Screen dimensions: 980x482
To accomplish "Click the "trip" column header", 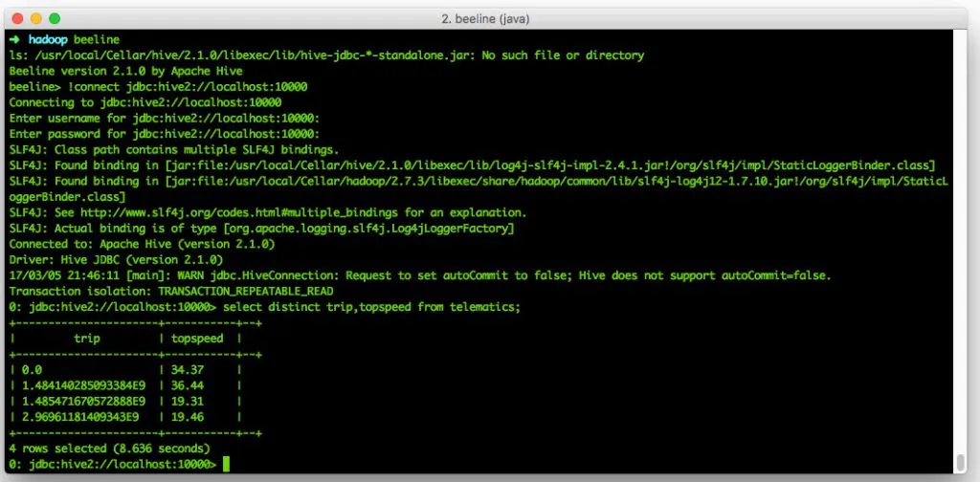I will pyautogui.click(x=87, y=339).
